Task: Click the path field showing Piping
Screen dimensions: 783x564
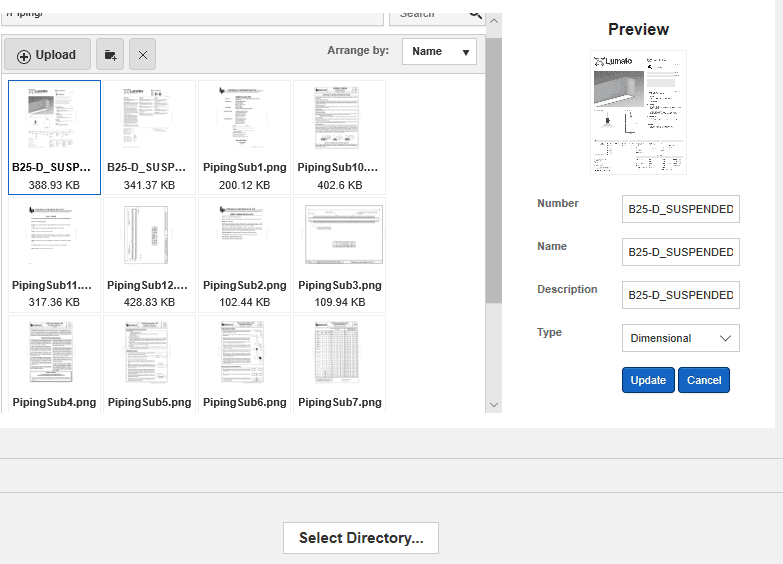Action: [193, 17]
